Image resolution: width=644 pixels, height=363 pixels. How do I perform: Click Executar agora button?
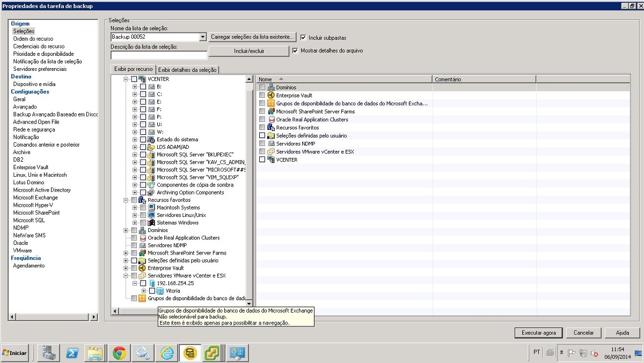tap(538, 333)
